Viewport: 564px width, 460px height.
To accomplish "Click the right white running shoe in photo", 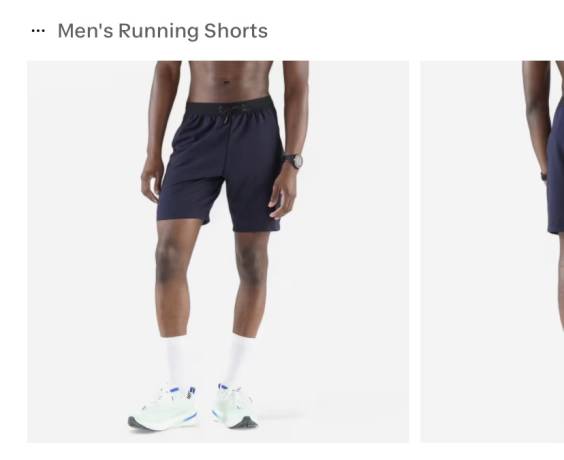I will [234, 406].
